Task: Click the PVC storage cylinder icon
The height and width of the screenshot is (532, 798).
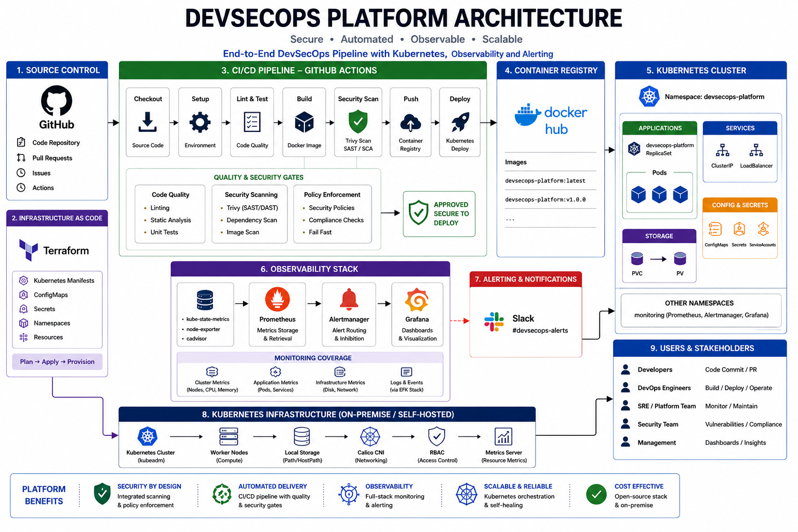Action: [x=637, y=258]
